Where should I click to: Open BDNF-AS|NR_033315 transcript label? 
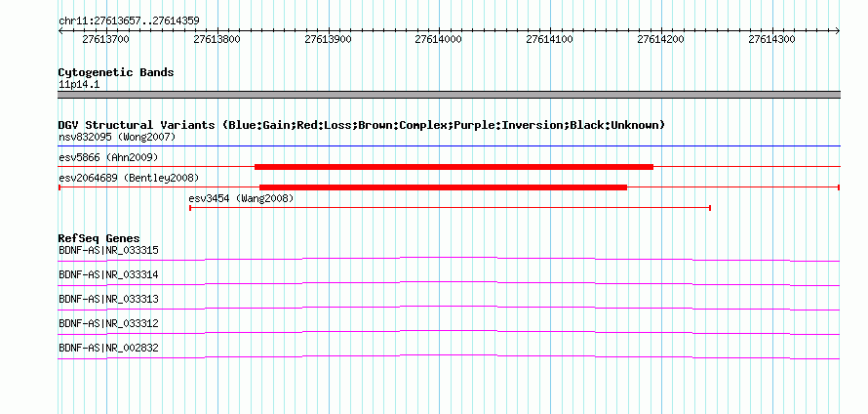coord(108,251)
